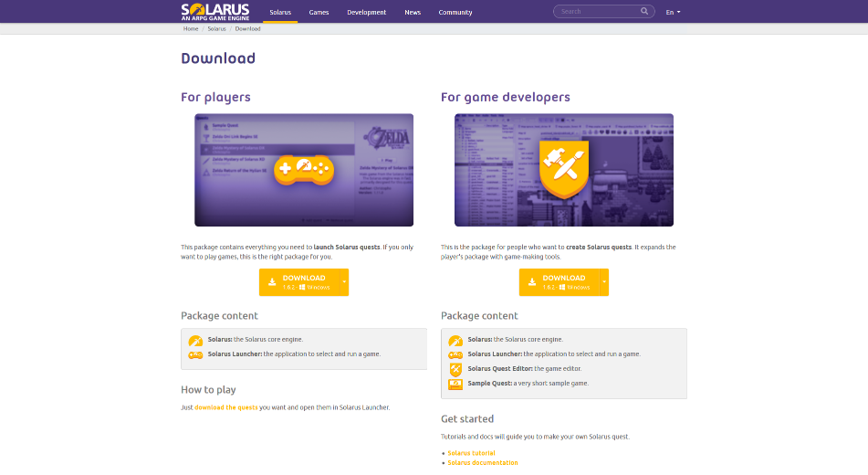Viewport: 868px width, 475px height.
Task: Open the Games menu
Action: [319, 12]
